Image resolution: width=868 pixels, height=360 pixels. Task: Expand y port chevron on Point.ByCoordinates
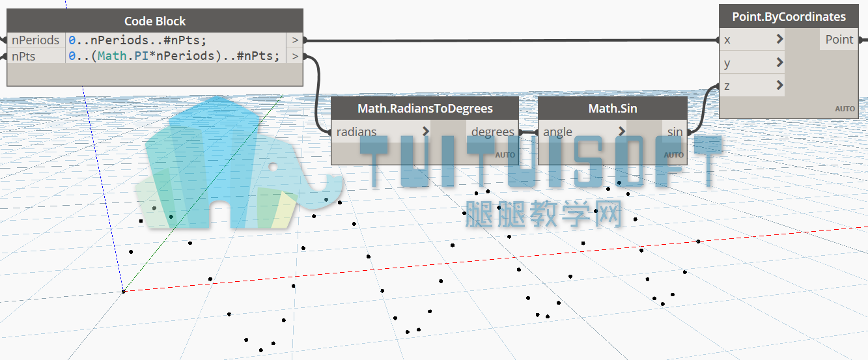coord(779,62)
